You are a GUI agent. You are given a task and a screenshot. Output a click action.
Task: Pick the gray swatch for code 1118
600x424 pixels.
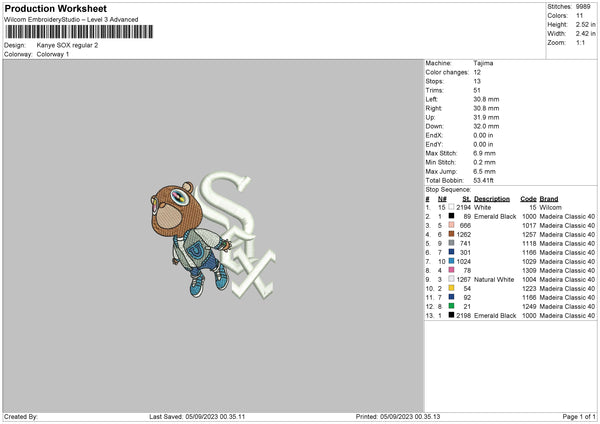pyautogui.click(x=451, y=243)
